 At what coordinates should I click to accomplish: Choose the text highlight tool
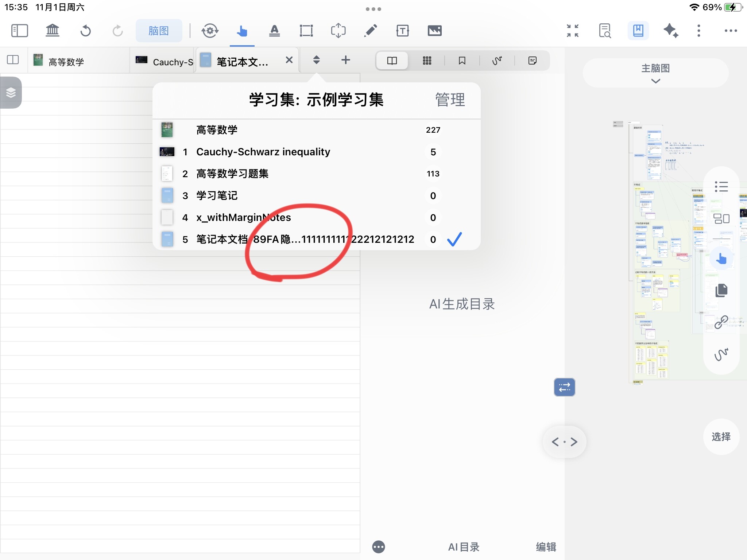274,31
